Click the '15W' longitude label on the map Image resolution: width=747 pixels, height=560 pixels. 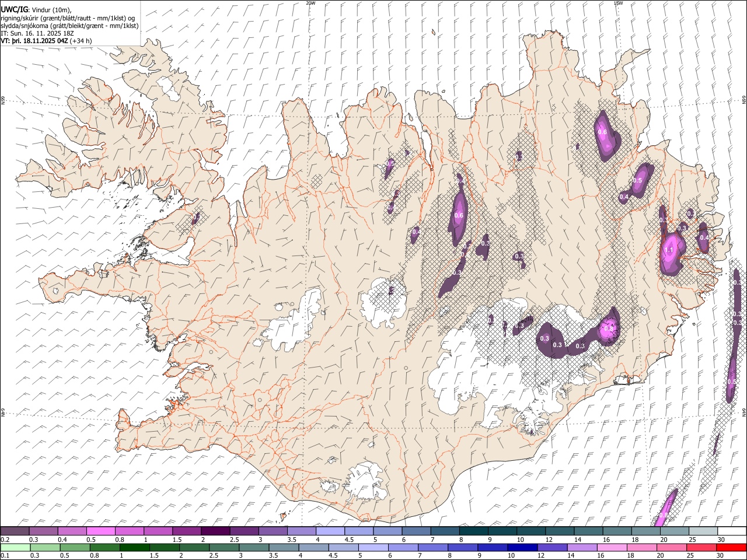point(618,3)
